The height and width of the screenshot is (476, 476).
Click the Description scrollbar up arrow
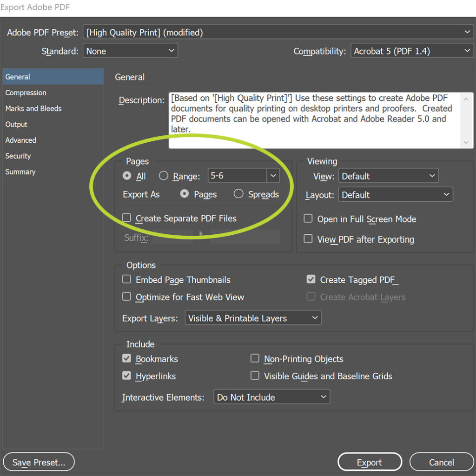[x=466, y=99]
